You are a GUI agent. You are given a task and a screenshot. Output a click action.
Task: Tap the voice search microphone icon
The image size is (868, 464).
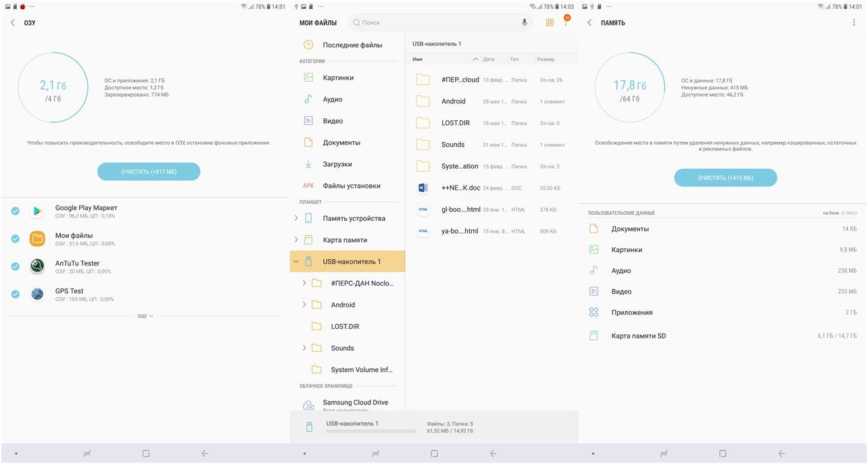tap(524, 22)
